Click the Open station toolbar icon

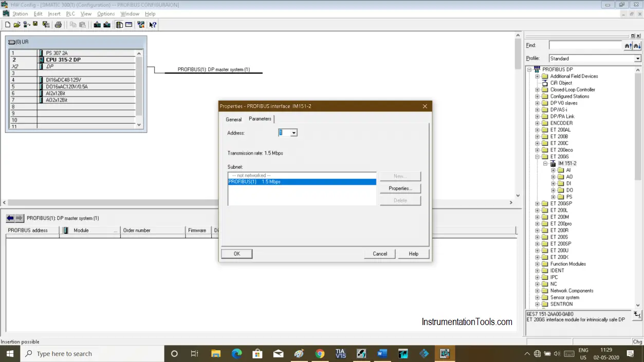17,24
